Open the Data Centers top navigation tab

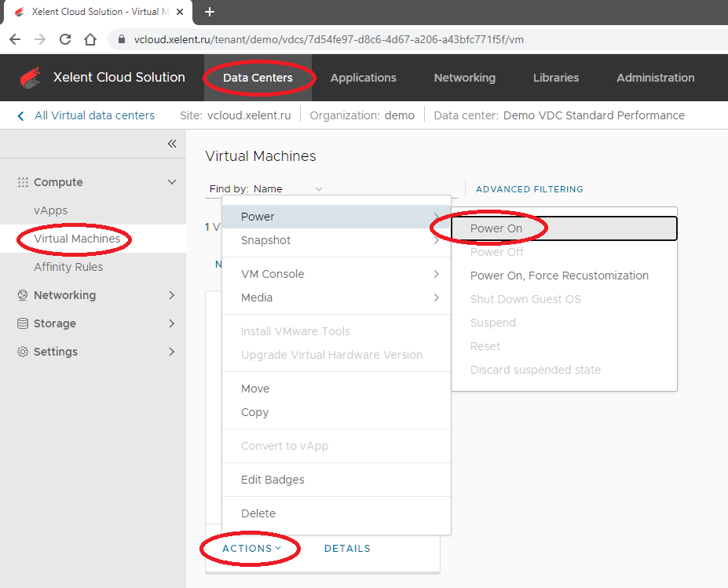pos(258,78)
